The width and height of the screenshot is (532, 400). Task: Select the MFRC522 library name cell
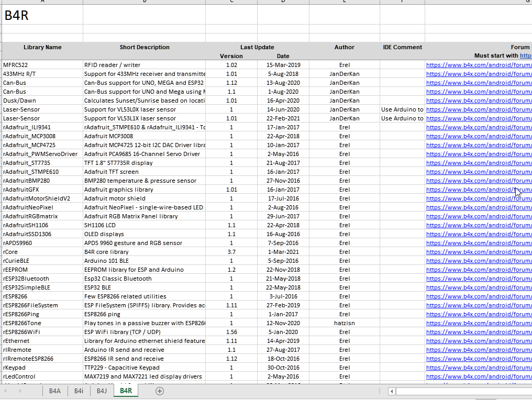(x=42, y=65)
